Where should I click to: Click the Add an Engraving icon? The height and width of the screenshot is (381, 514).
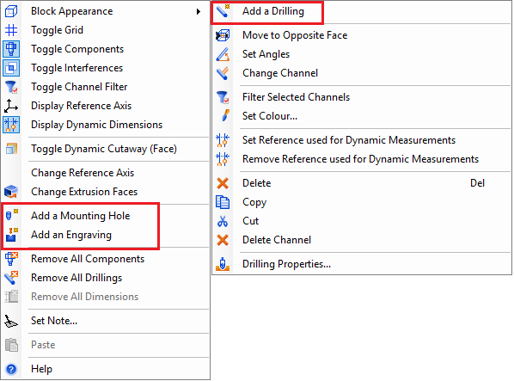point(12,235)
